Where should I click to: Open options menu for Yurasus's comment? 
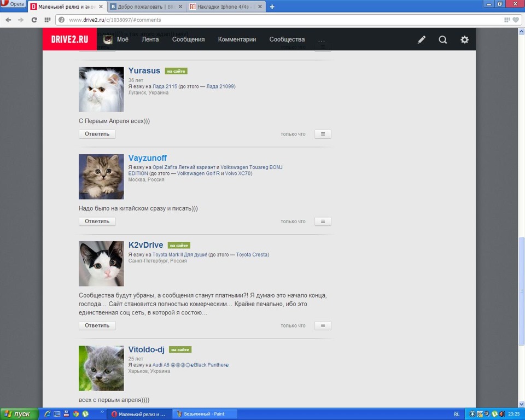(x=323, y=134)
